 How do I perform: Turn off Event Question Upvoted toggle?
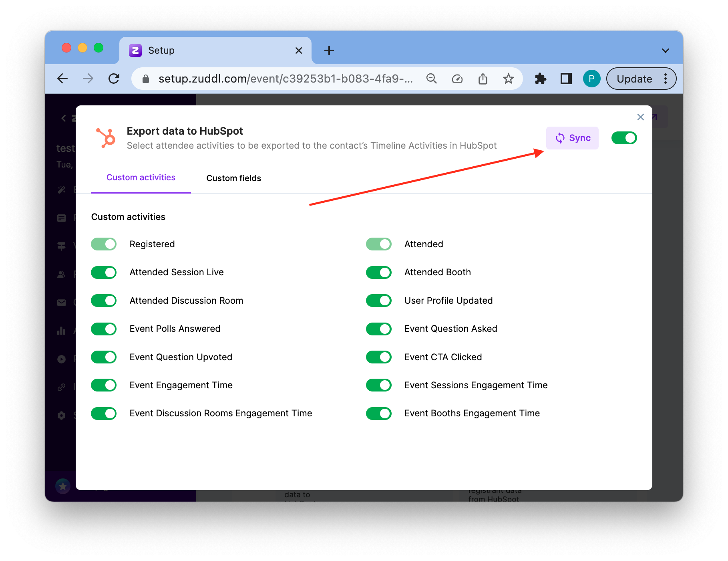[104, 357]
